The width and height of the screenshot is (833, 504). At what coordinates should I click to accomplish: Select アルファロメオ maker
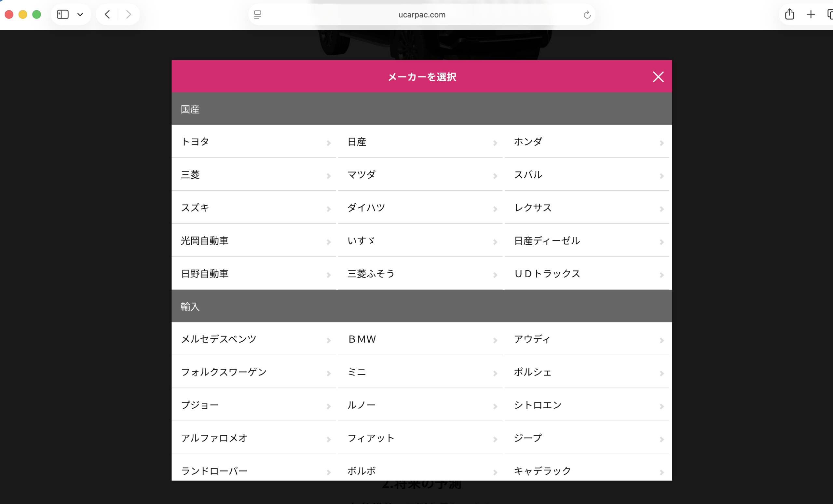(254, 438)
